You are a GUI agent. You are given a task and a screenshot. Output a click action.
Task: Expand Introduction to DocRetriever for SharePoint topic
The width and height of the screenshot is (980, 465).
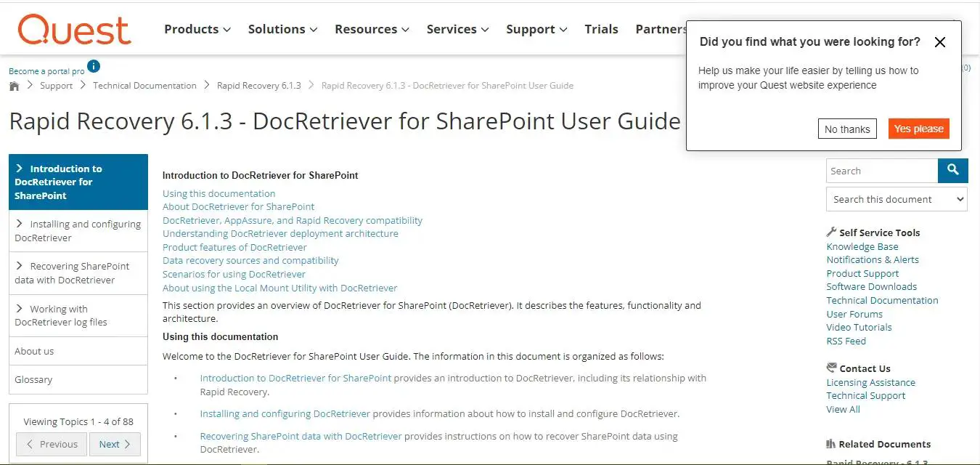pyautogui.click(x=78, y=182)
